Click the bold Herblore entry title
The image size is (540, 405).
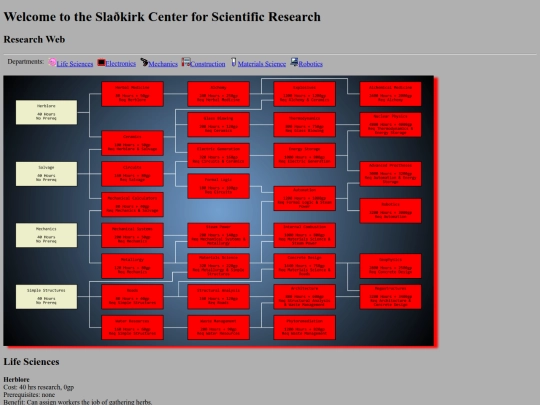coord(16,380)
